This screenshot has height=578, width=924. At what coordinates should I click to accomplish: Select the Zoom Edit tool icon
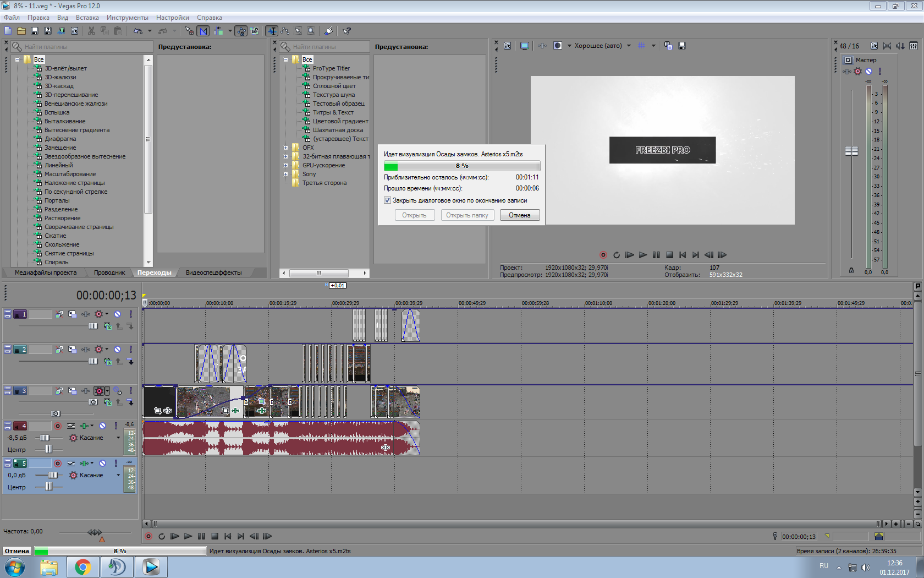pos(311,31)
